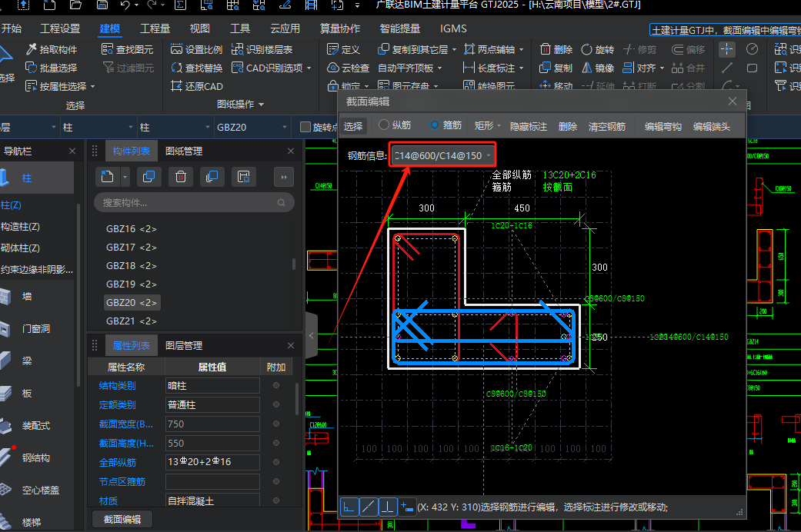Screen dimensions: 801x532
Task: Click the perpendicular snap icon in status bar
Action: 387,507
